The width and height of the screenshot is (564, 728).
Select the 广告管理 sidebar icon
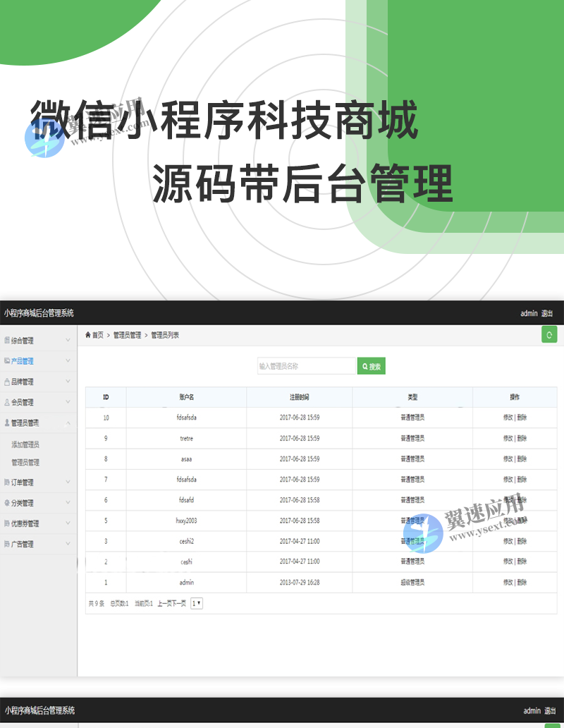(7, 542)
